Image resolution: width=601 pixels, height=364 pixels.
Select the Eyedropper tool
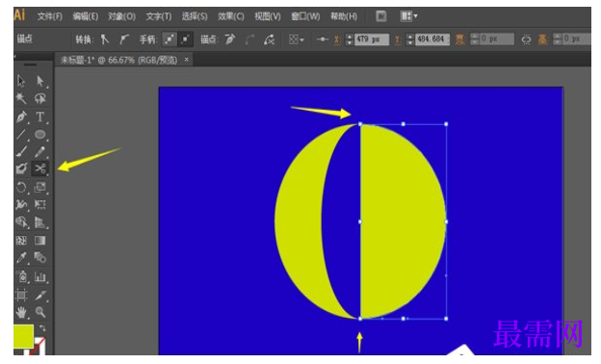tap(21, 257)
